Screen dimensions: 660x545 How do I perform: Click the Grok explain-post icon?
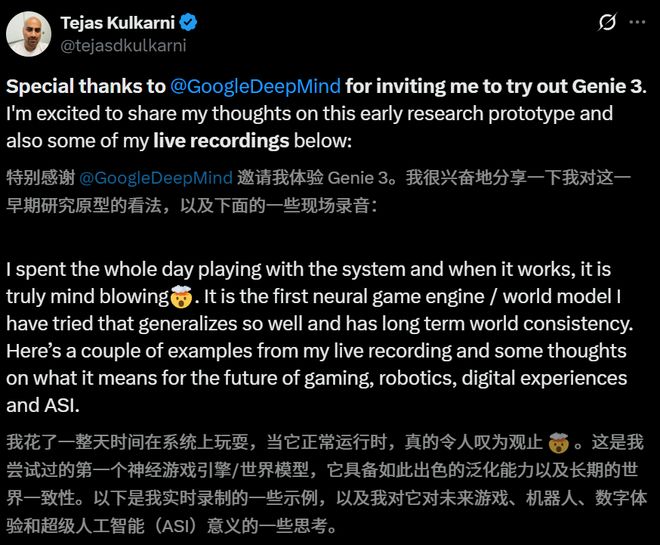click(x=606, y=23)
